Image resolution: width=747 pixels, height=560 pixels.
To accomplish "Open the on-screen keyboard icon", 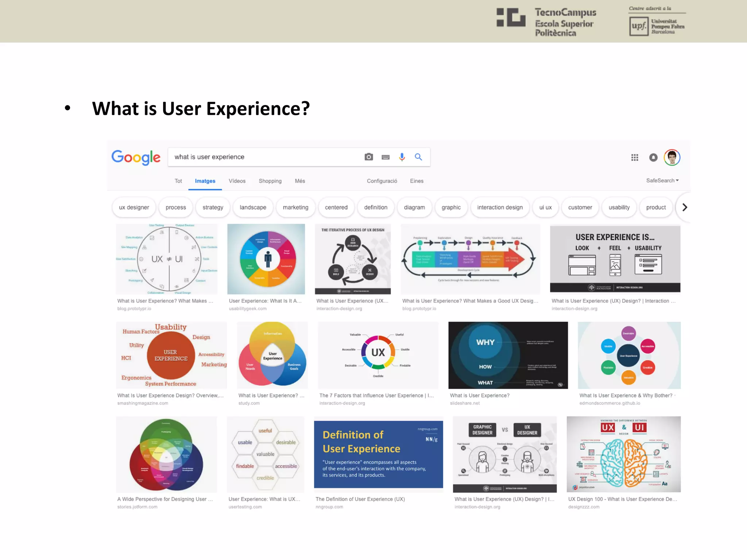I will (386, 157).
